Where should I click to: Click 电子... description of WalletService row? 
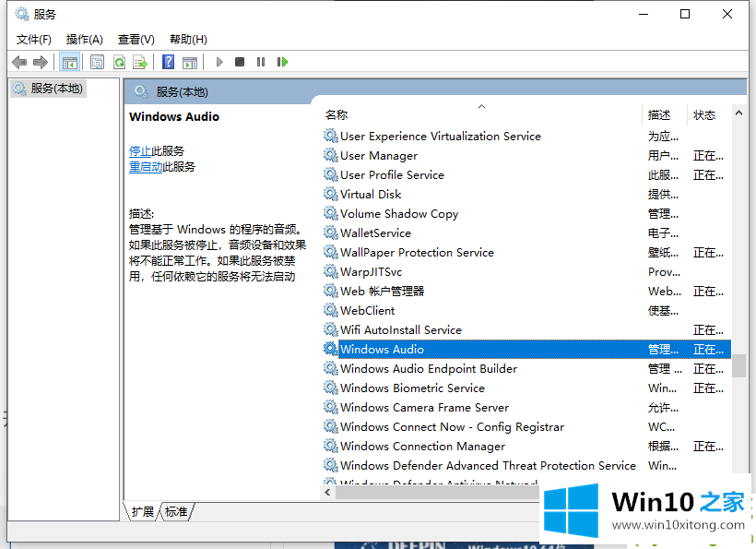pyautogui.click(x=663, y=233)
